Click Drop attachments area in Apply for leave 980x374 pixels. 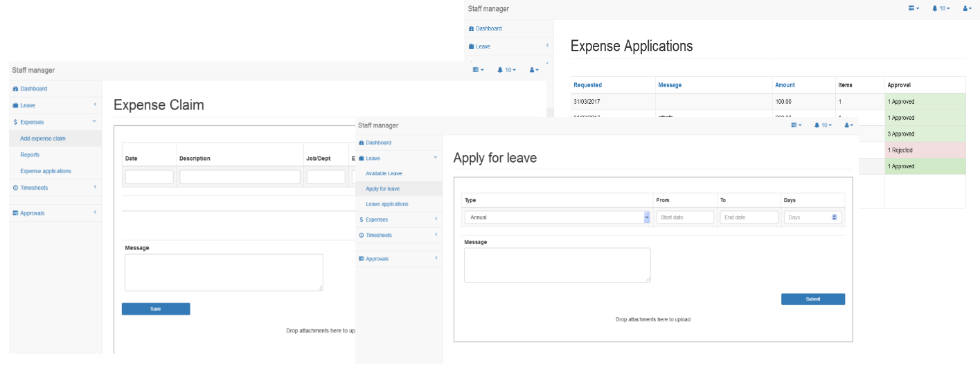(x=653, y=319)
